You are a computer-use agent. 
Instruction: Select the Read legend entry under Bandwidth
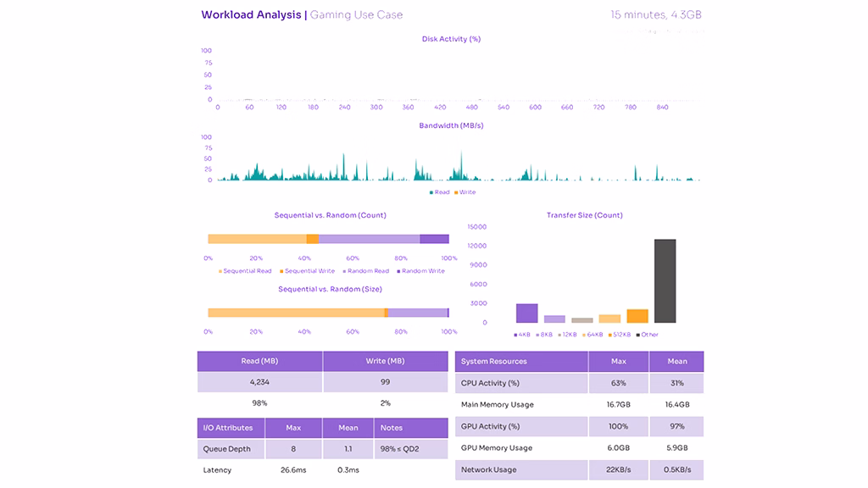[440, 192]
